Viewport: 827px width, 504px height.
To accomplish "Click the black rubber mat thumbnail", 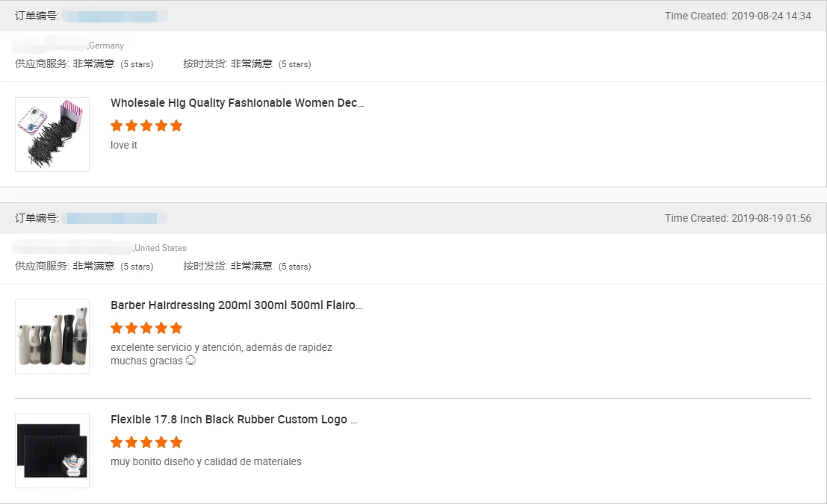I will click(52, 451).
